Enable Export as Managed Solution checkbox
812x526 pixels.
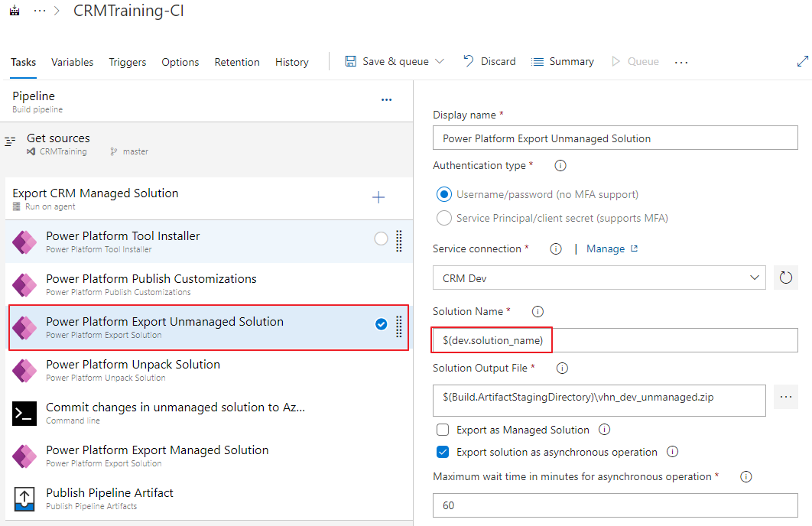(x=443, y=430)
